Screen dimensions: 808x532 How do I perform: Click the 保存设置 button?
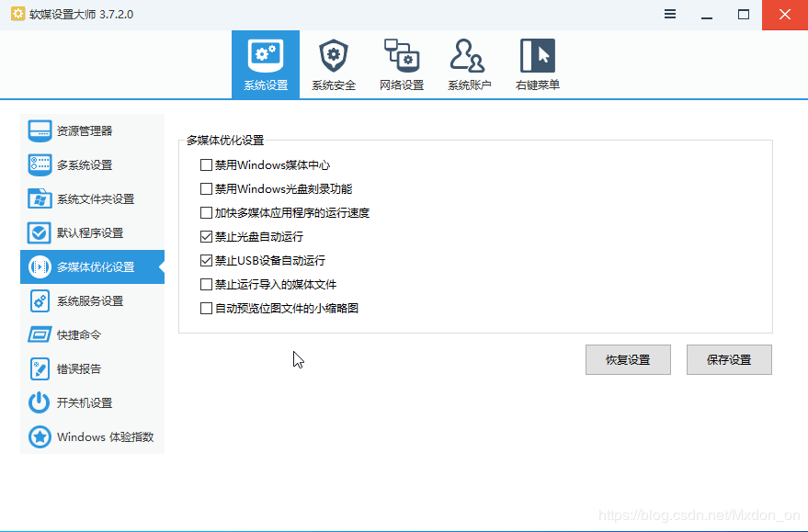coord(728,359)
